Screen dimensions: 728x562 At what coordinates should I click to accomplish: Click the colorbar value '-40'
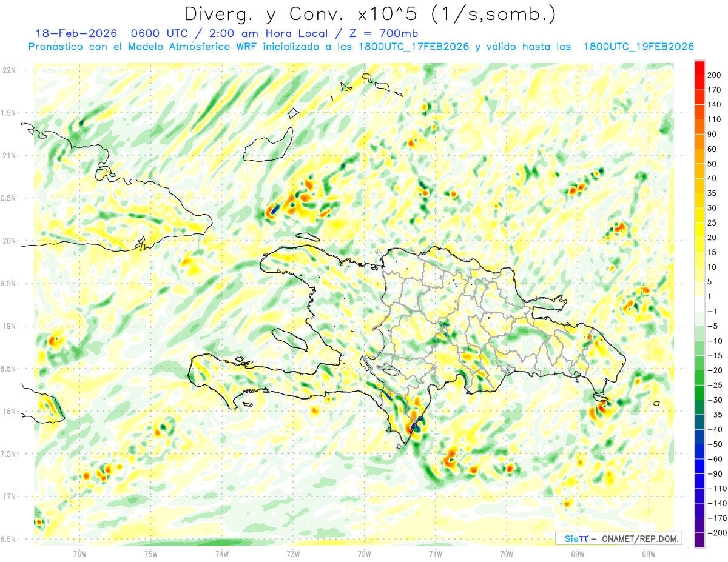(715, 429)
